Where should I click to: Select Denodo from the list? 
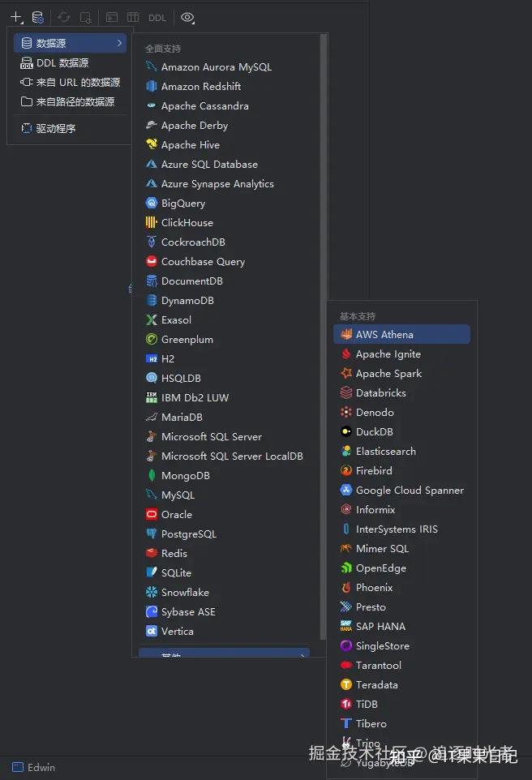point(401,412)
